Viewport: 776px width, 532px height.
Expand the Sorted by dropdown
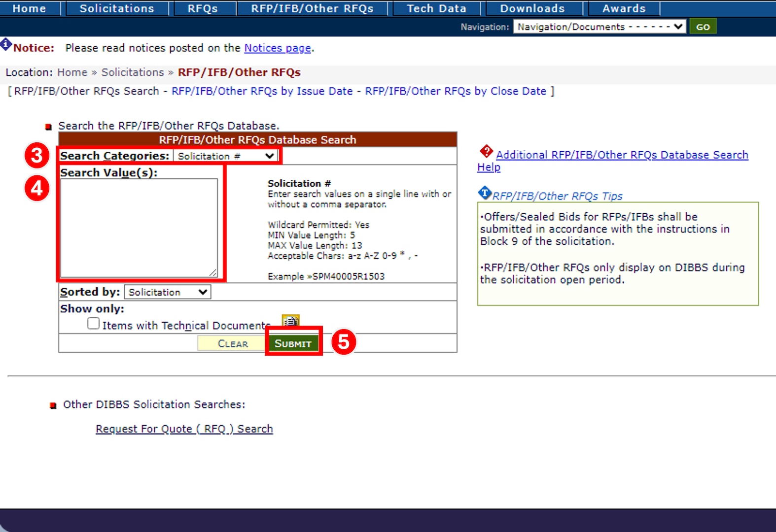point(167,292)
